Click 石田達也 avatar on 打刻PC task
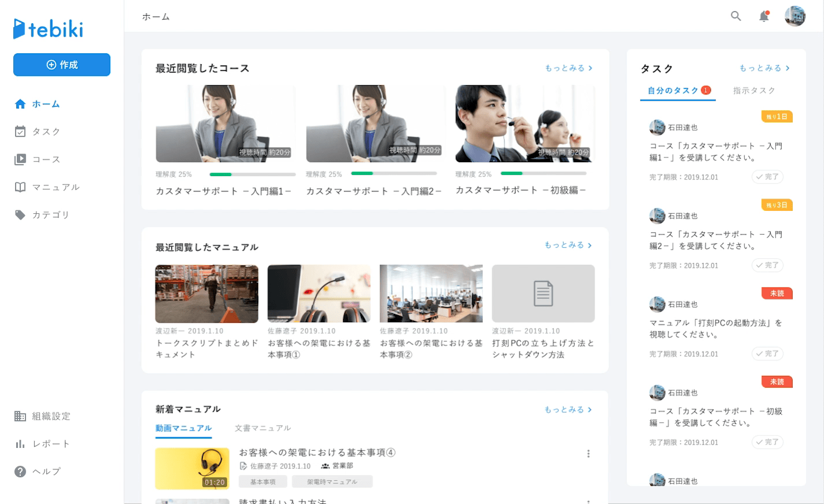The height and width of the screenshot is (504, 824). [657, 304]
